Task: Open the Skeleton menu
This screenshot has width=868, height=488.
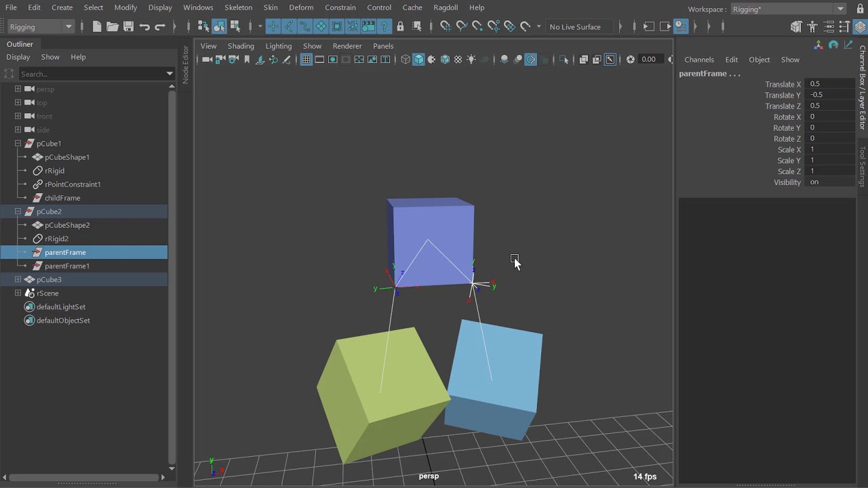Action: coord(238,7)
